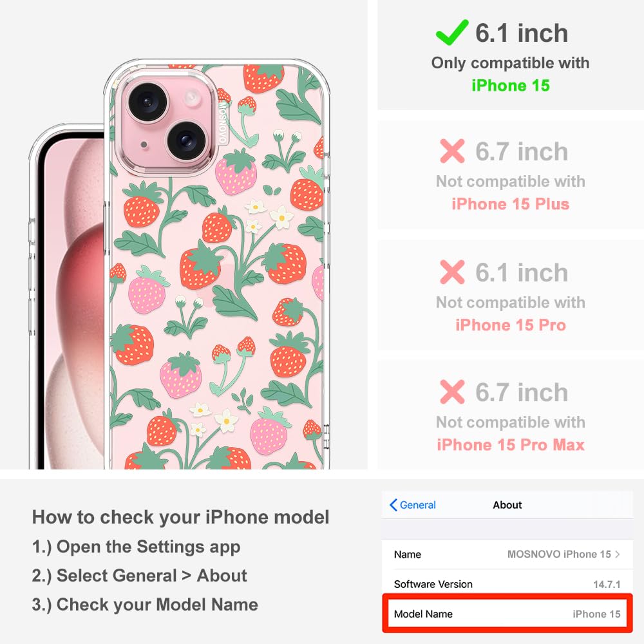This screenshot has width=644, height=644.
Task: Select the About title in the header
Action: [x=507, y=505]
